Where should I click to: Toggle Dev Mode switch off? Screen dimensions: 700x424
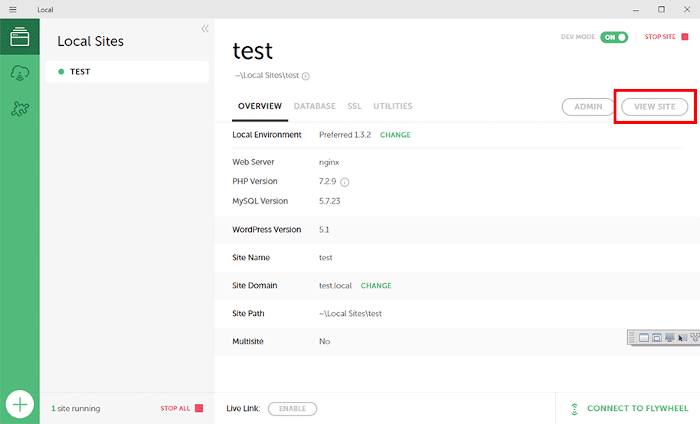614,37
